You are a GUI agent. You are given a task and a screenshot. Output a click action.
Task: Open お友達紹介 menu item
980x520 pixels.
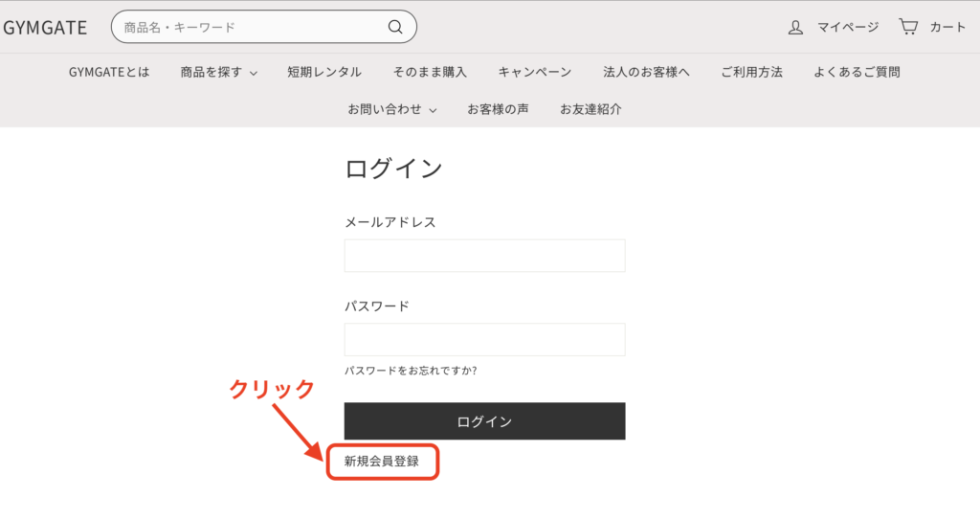590,109
